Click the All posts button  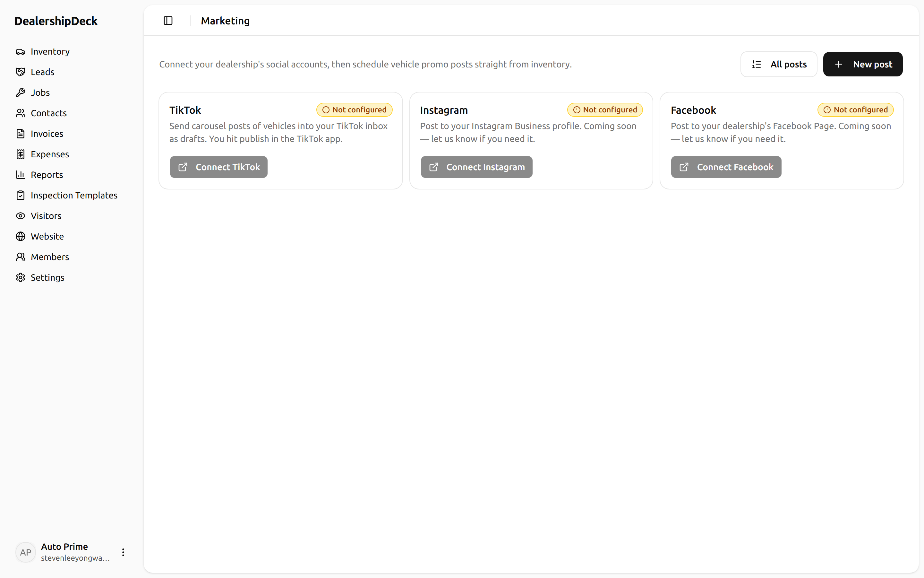tap(779, 64)
